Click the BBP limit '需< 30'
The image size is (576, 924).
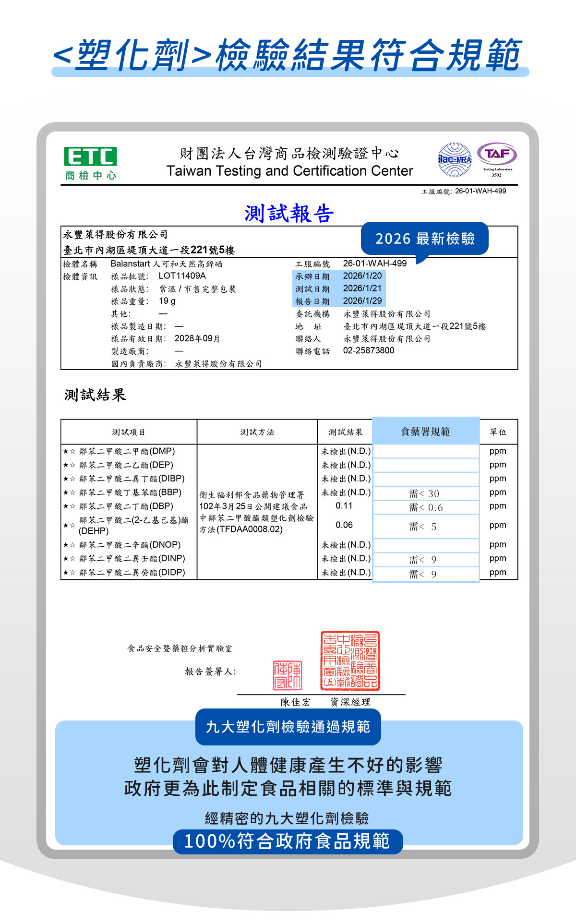coord(424,493)
